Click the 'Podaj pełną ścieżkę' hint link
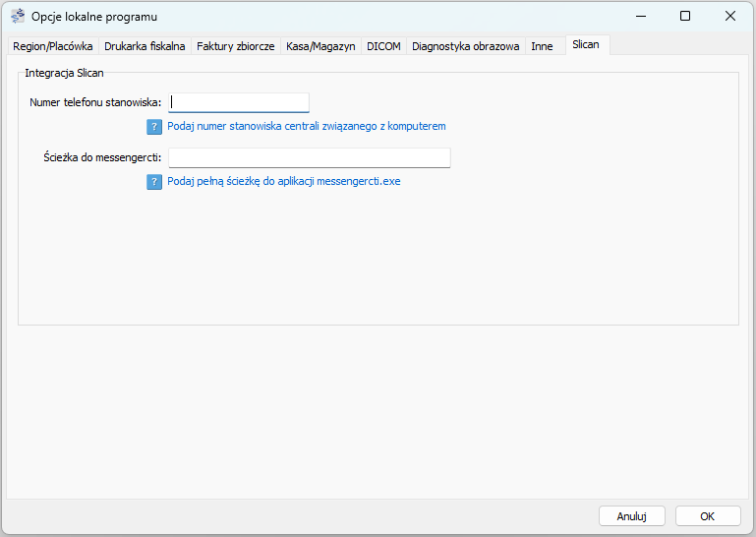This screenshot has height=537, width=756. click(284, 182)
